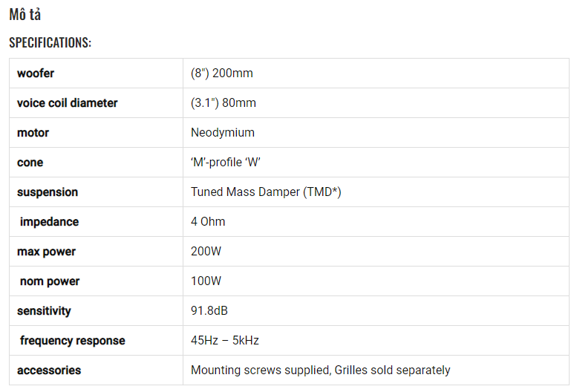Click the 45Hz – 5kHz value
Image resolution: width=574 pixels, height=392 pixels.
(225, 340)
